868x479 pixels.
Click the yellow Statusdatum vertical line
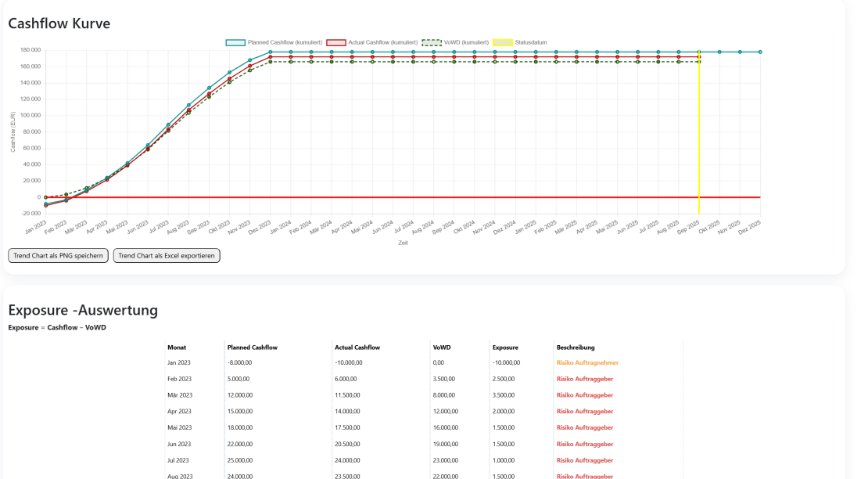(x=699, y=157)
